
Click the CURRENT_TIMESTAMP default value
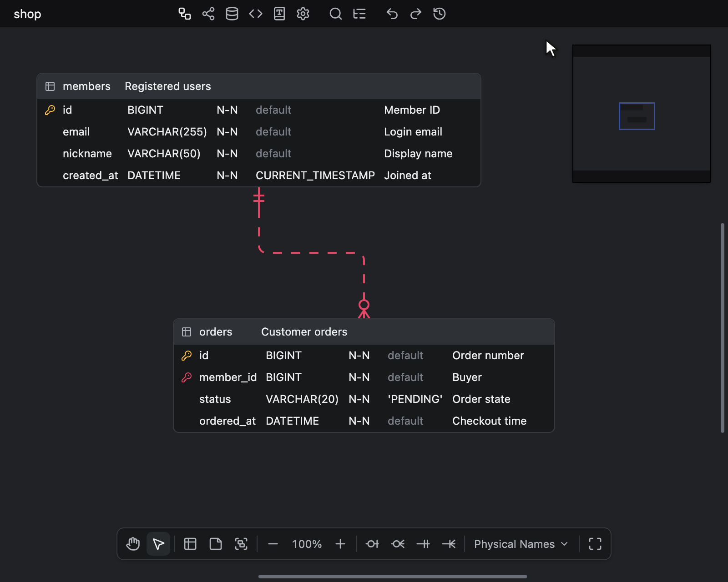(x=315, y=176)
